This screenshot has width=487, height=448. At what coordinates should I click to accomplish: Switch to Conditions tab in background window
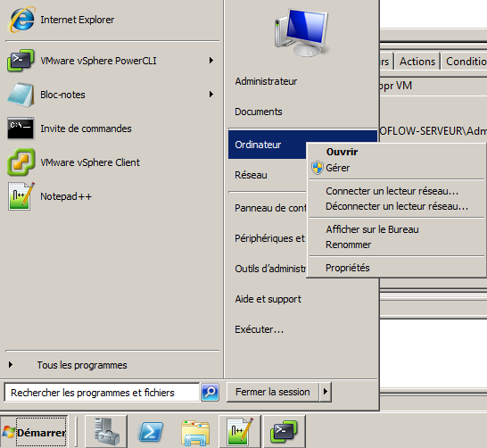pyautogui.click(x=465, y=62)
